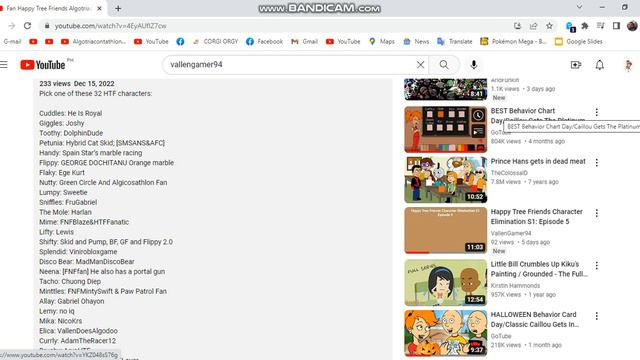The image size is (640, 360).
Task: Select the text '233 views Dec 15, 2022'
Action: tap(77, 84)
